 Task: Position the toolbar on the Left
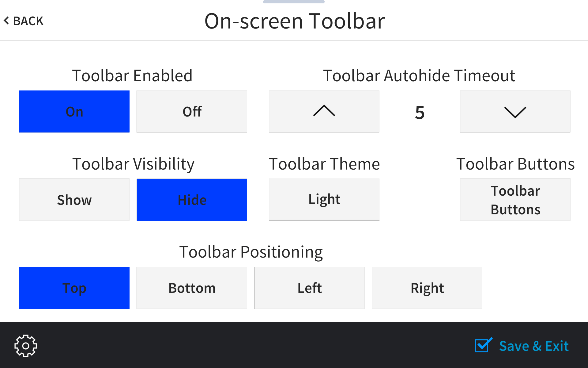pos(309,288)
